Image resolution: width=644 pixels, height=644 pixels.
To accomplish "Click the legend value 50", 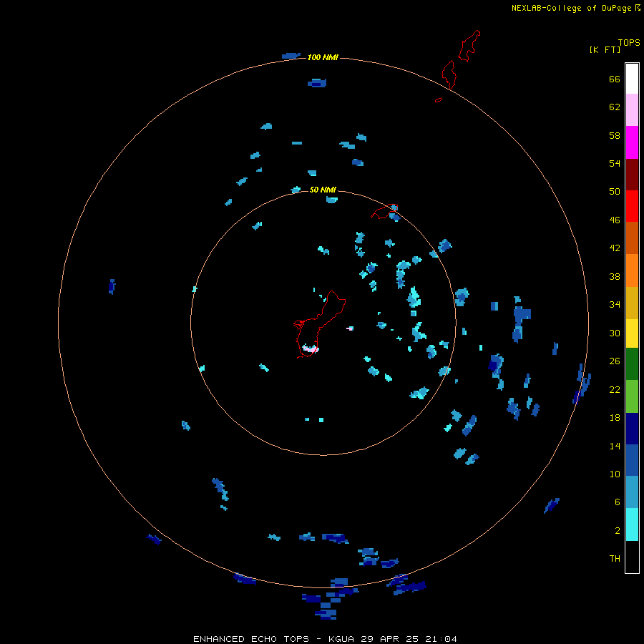I will tap(615, 191).
